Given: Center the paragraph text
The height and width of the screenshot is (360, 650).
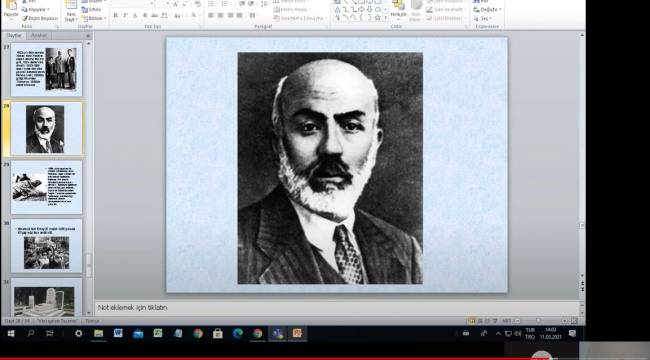Looking at the screenshot, I should tap(220, 15).
